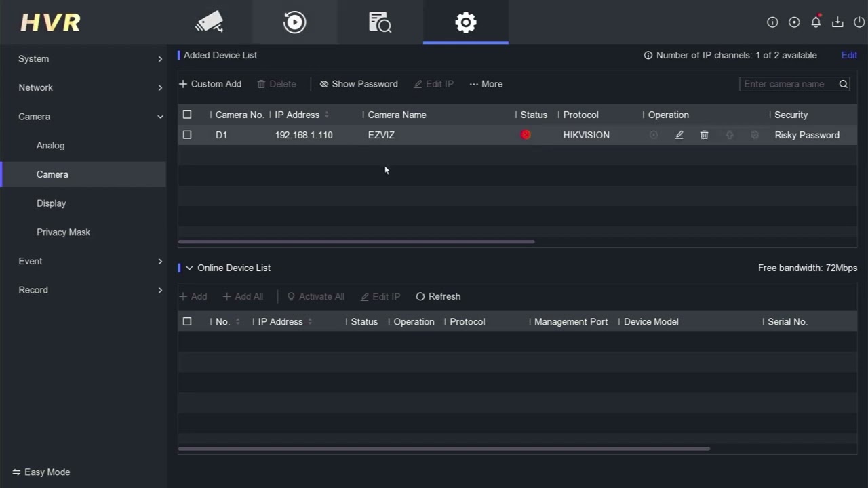This screenshot has height=488, width=868.
Task: Click Custom Add button
Action: point(210,84)
